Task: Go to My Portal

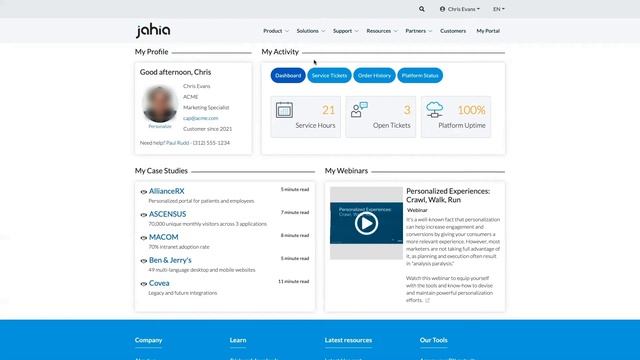Action: [488, 31]
